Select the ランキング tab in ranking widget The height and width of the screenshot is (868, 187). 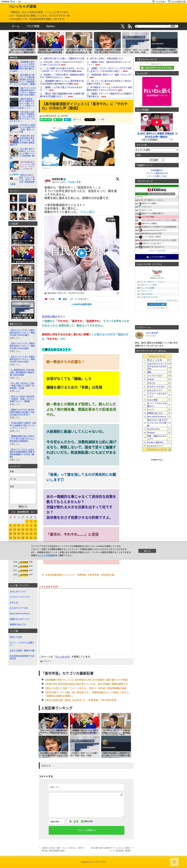(x=142, y=194)
